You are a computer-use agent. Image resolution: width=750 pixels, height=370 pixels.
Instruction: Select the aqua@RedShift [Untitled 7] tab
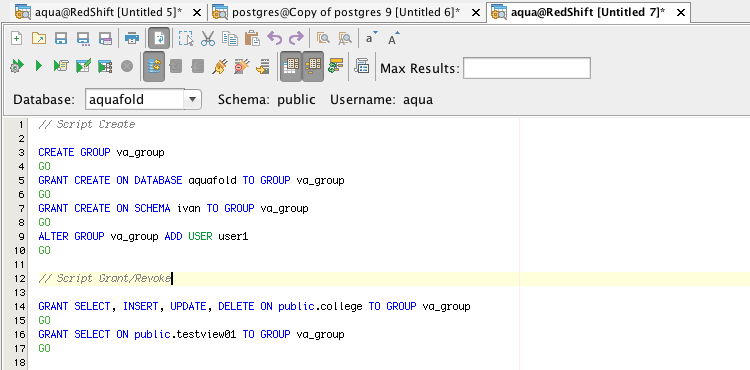click(x=588, y=13)
